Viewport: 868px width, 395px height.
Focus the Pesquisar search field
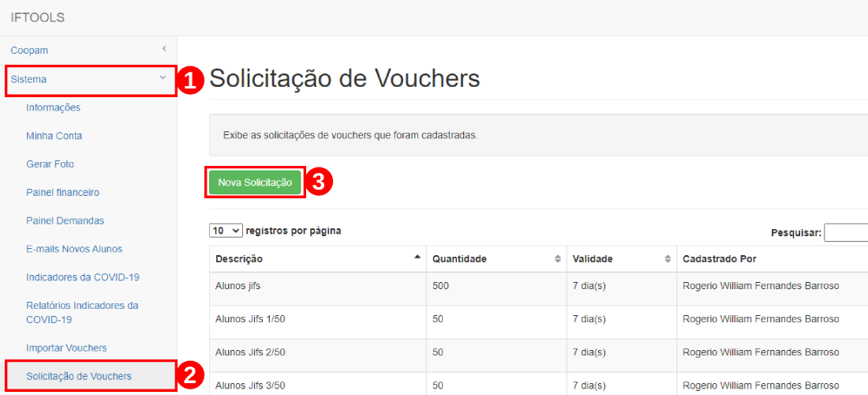coord(846,233)
